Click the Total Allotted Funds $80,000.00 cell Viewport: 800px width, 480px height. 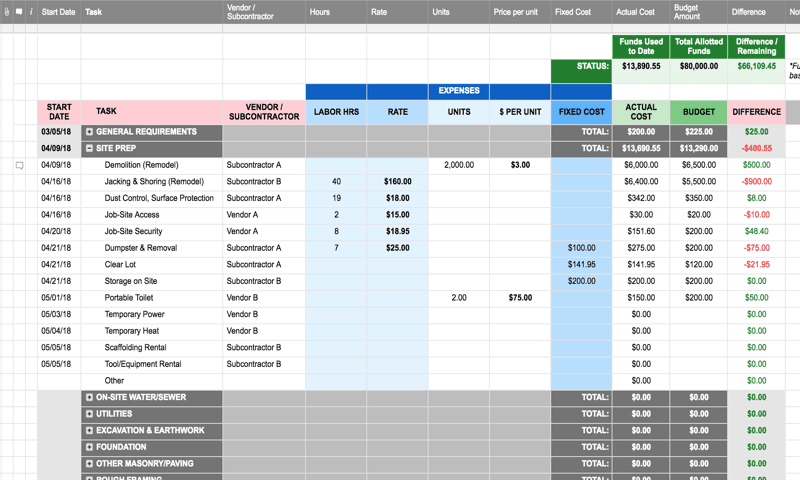click(698, 66)
